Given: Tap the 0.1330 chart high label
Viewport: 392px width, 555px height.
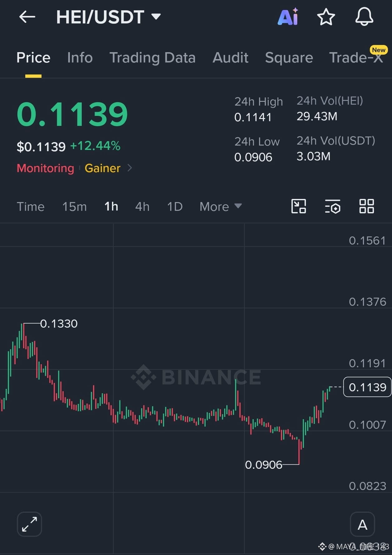Looking at the screenshot, I should (x=59, y=324).
